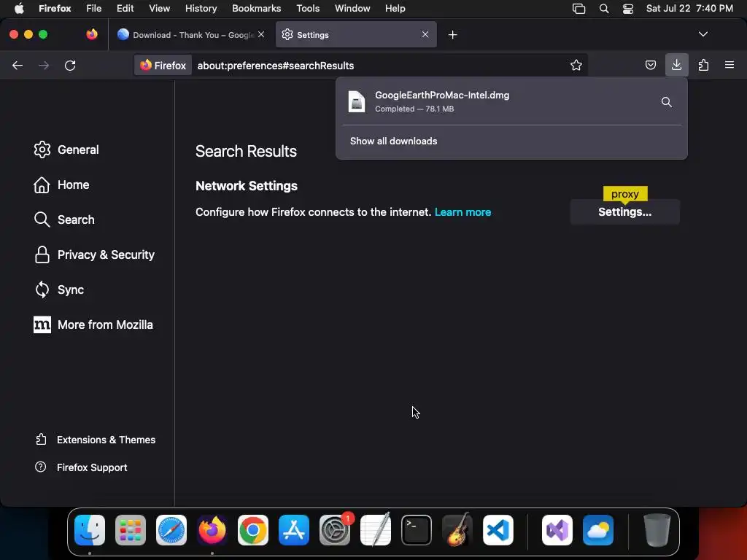Toggle the downloads panel button
Image resolution: width=747 pixels, height=560 pixels.
676,65
